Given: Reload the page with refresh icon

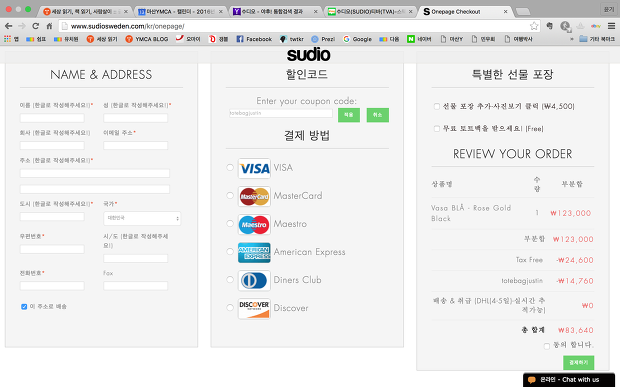Looking at the screenshot, I should click(x=36, y=26).
